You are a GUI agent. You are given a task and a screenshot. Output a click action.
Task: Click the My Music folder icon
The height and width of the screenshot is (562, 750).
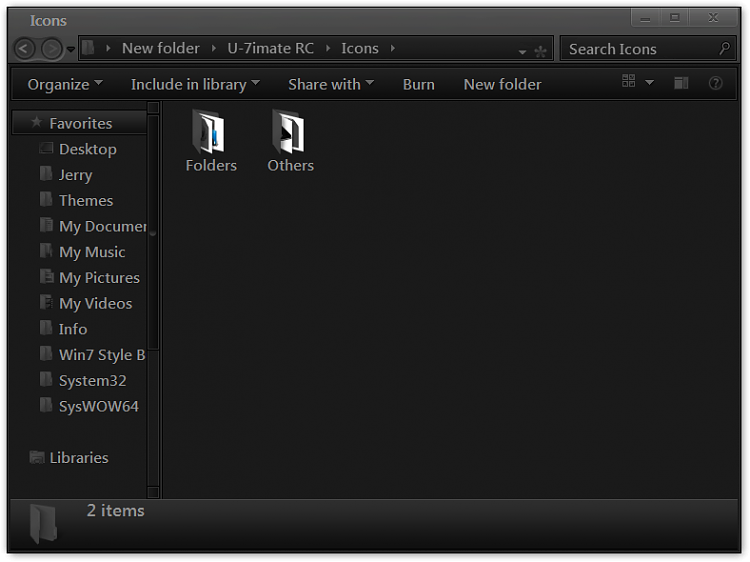[x=46, y=250]
